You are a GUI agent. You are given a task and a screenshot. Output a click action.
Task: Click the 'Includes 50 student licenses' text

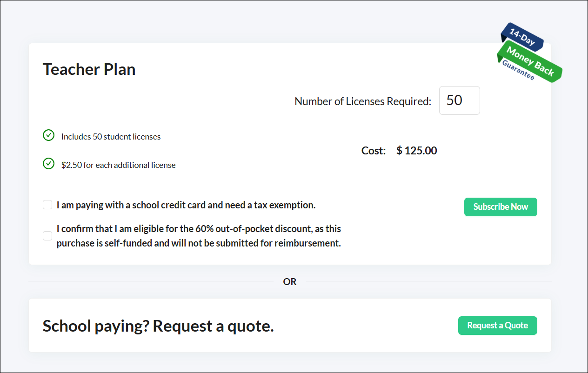tap(111, 137)
